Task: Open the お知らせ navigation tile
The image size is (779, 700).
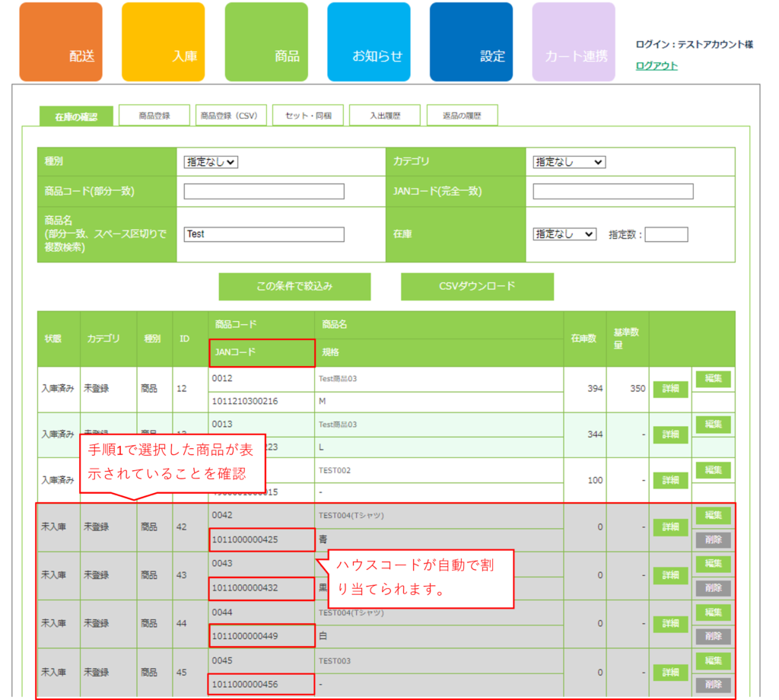Action: 368,42
